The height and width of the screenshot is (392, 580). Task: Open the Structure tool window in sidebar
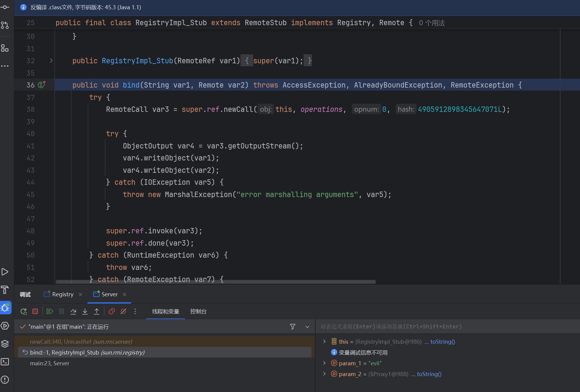coord(5,48)
